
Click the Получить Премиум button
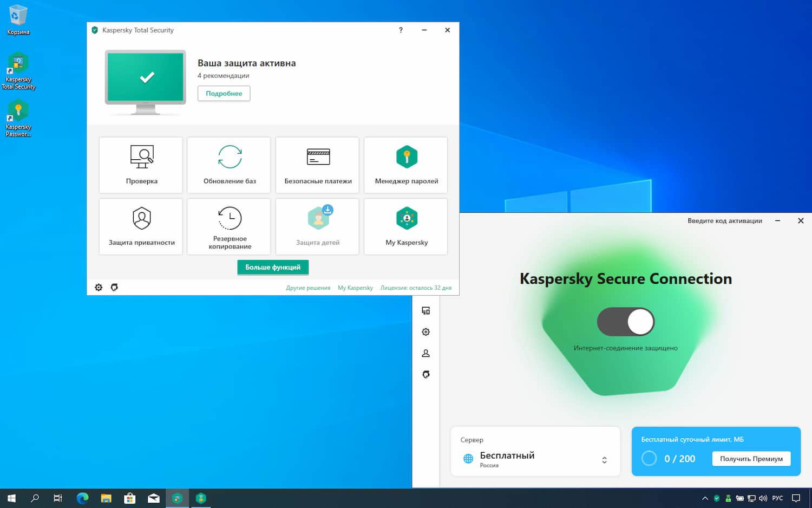[x=751, y=459]
